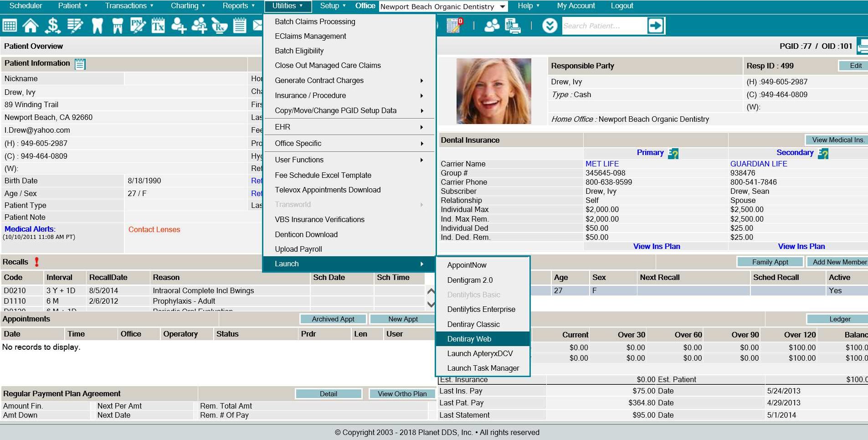This screenshot has width=868, height=440.
Task: Expand the EHR submenu
Action: (349, 127)
